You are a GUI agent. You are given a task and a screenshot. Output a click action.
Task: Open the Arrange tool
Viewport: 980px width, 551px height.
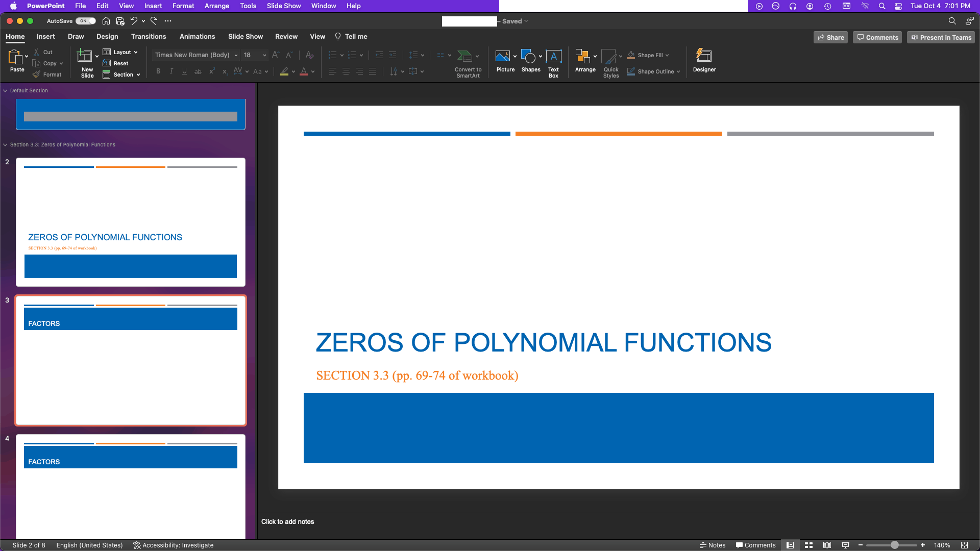point(582,56)
